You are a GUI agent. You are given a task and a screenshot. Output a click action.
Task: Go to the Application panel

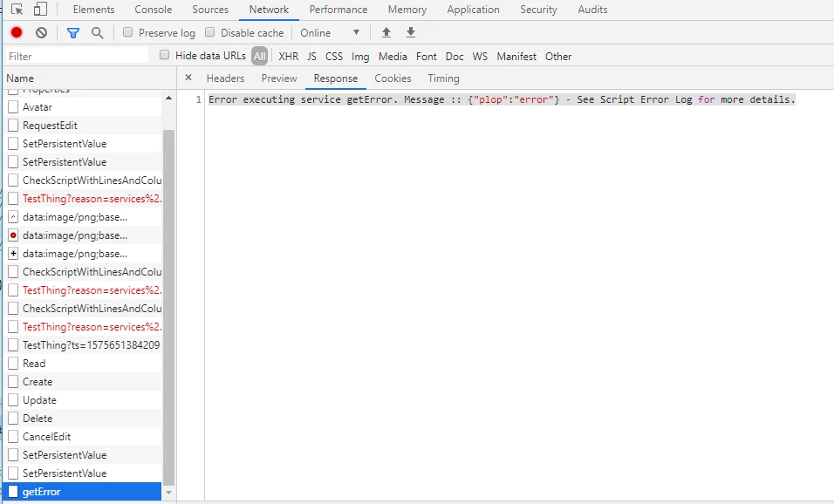click(474, 10)
